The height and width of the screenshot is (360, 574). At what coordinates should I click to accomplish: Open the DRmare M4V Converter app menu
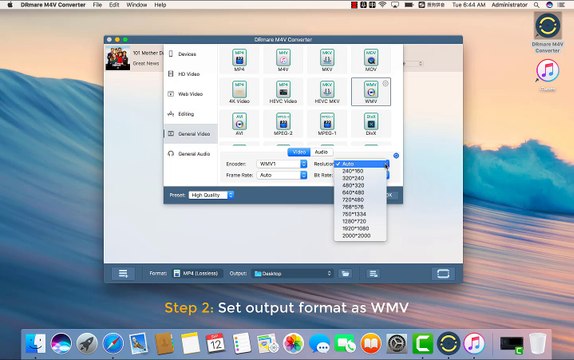[x=53, y=5]
